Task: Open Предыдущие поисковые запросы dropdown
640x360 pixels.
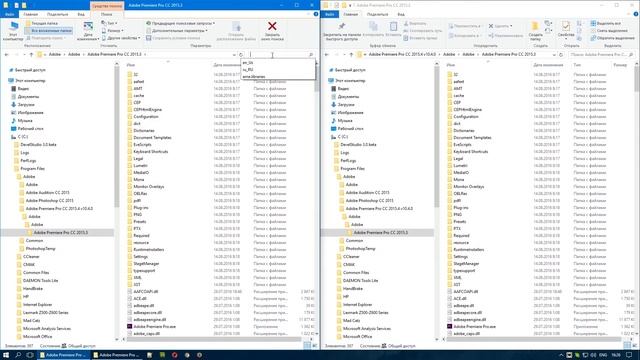Action: click(180, 24)
